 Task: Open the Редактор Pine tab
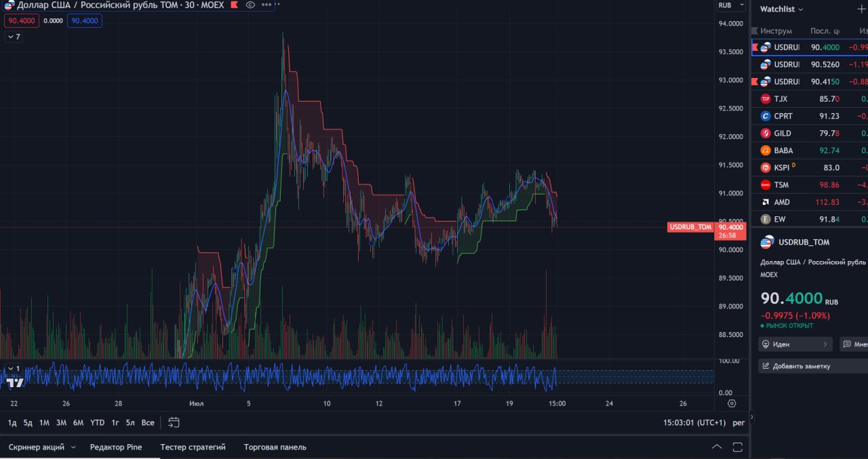(x=116, y=447)
